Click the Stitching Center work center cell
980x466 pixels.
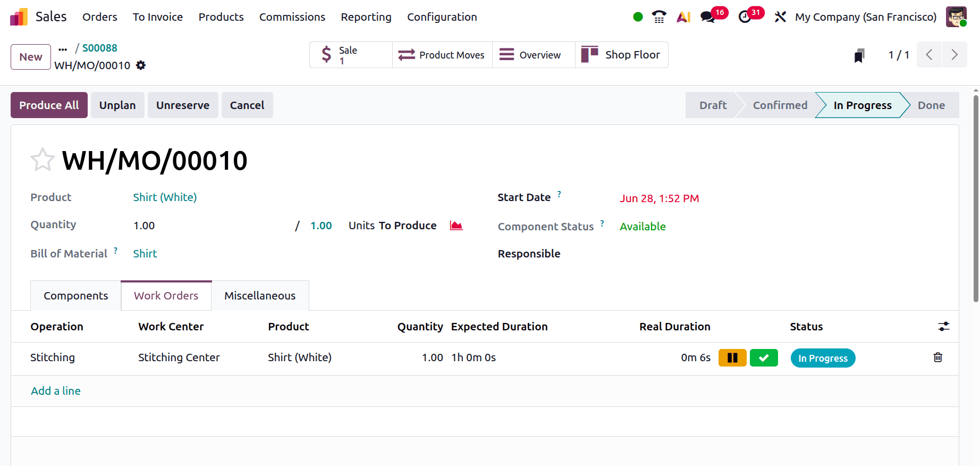pos(179,357)
